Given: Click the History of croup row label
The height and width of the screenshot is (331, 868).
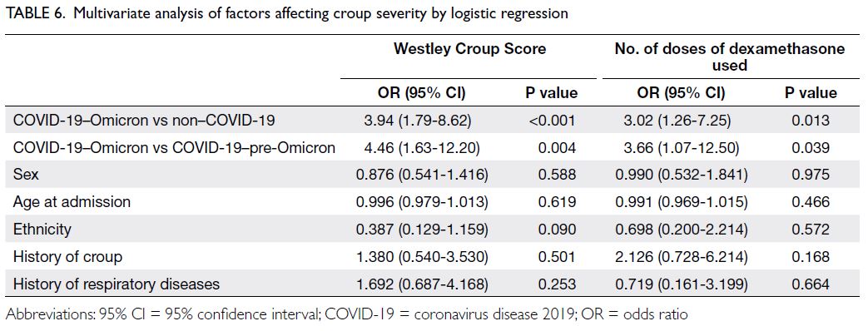Looking at the screenshot, I should pos(67,257).
